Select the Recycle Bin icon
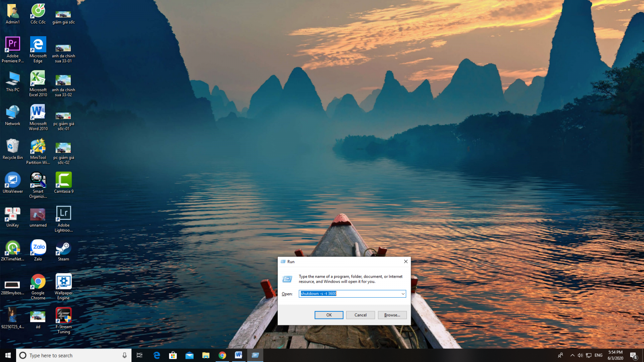This screenshot has height=362, width=644. pyautogui.click(x=12, y=146)
